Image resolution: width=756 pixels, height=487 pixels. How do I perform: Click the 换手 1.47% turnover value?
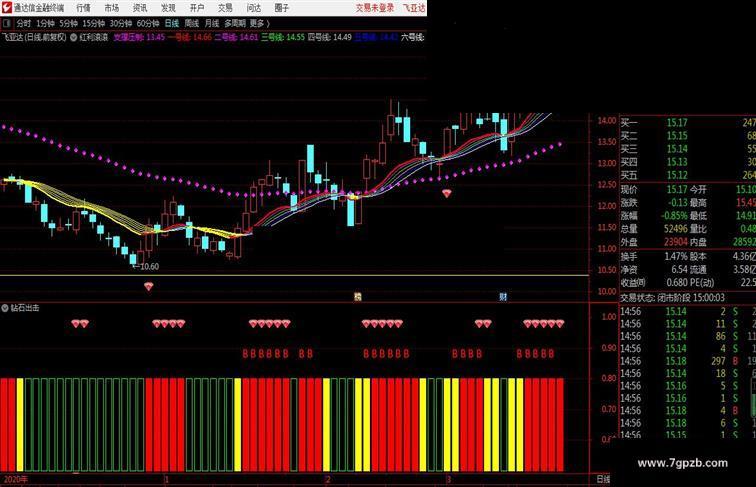676,257
